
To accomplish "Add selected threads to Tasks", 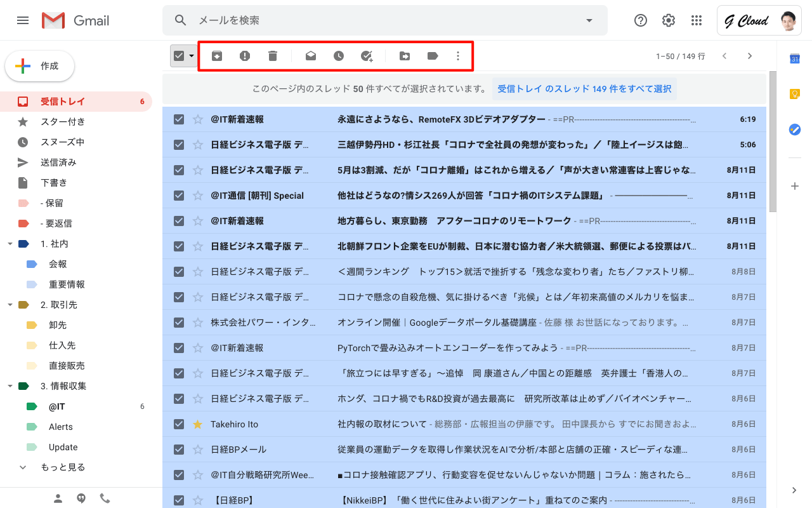I will pyautogui.click(x=367, y=56).
